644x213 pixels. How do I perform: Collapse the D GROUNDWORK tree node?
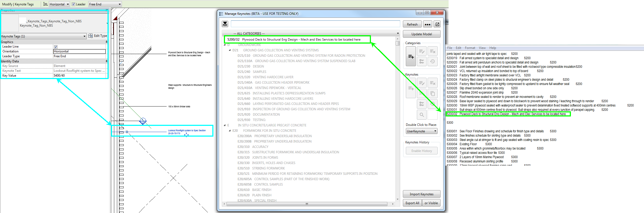pos(225,45)
